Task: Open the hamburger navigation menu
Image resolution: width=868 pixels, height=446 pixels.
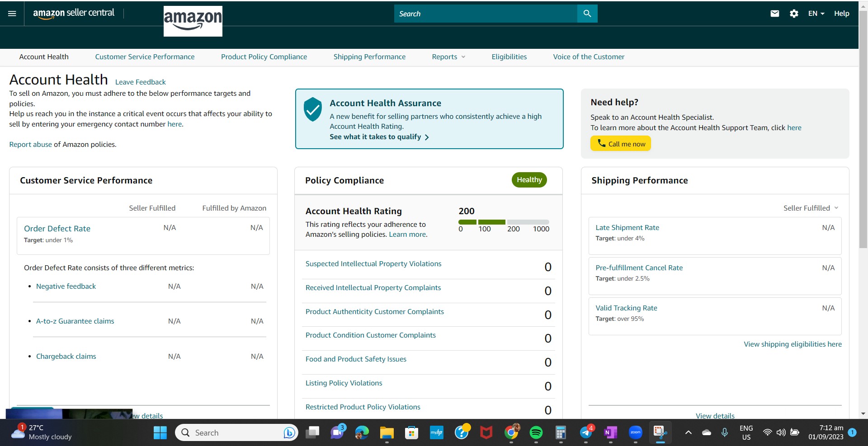Action: pyautogui.click(x=12, y=14)
